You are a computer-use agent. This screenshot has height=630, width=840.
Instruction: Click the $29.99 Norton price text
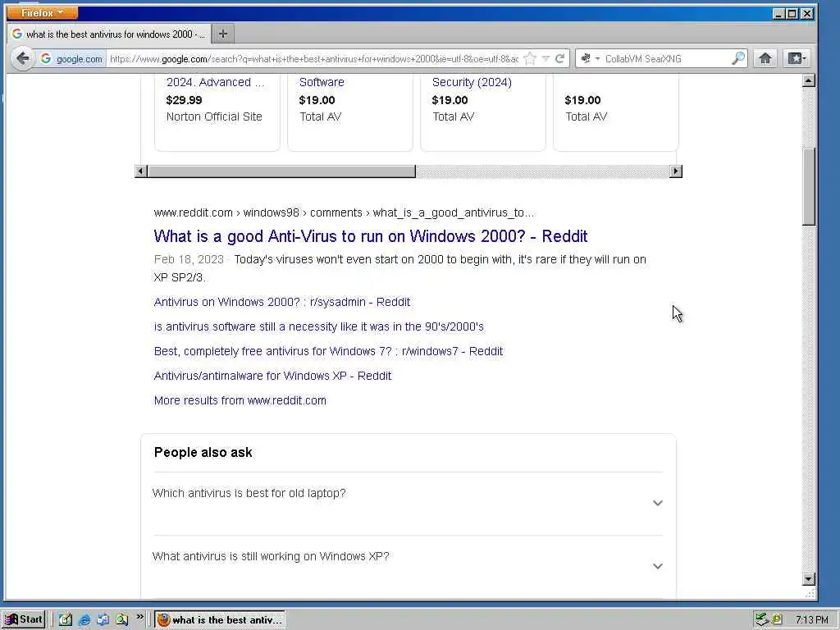(x=185, y=100)
